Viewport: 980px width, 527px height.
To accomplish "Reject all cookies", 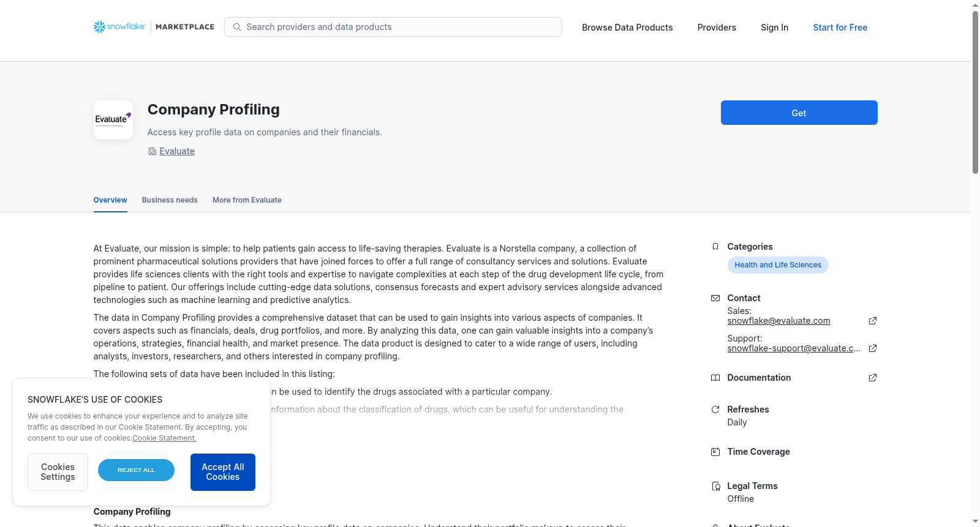I will point(136,470).
